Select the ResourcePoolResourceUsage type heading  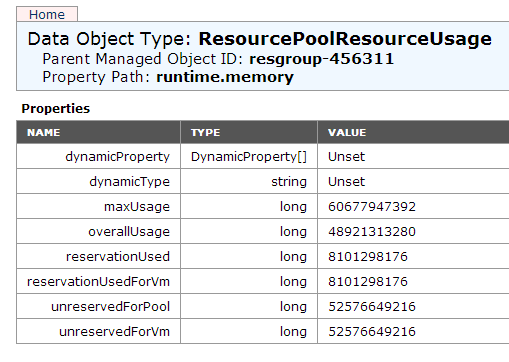point(345,39)
